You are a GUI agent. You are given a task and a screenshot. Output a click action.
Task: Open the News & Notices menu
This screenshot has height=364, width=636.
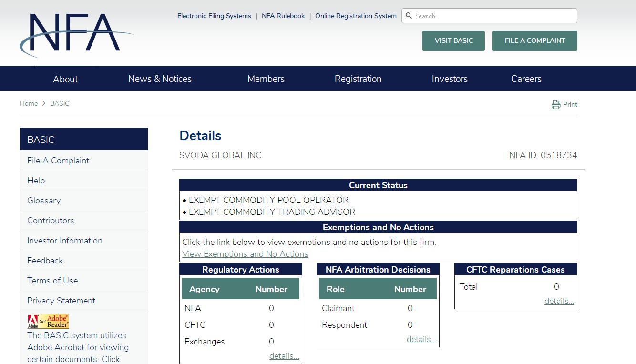click(x=160, y=79)
